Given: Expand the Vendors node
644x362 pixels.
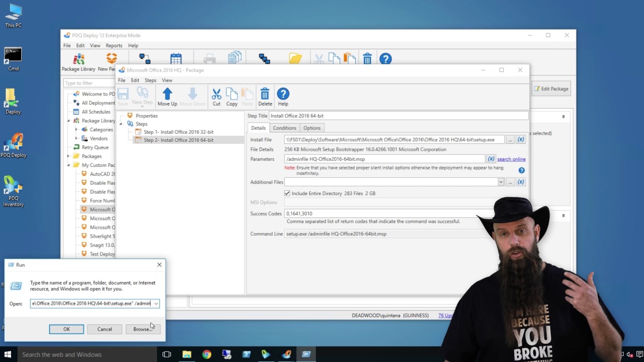Looking at the screenshot, I should pyautogui.click(x=76, y=139).
